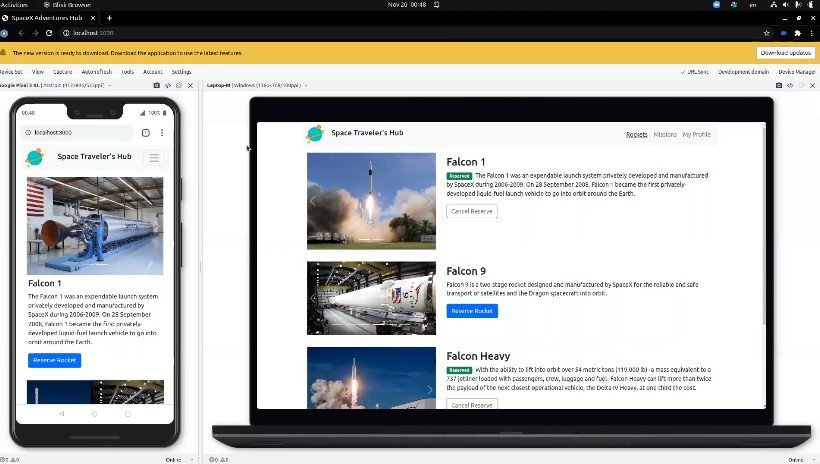Go forward in browser history
The height and width of the screenshot is (464, 820).
click(x=35, y=33)
